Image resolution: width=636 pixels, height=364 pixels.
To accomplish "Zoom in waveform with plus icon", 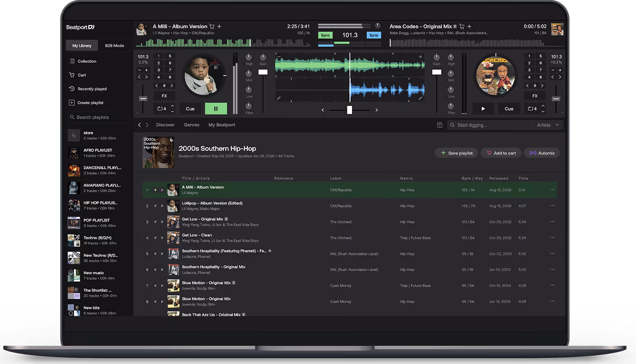I will 420,56.
